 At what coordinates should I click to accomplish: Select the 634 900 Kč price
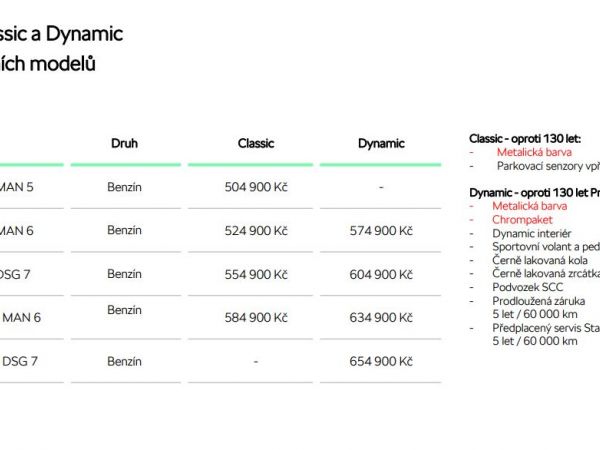381,318
